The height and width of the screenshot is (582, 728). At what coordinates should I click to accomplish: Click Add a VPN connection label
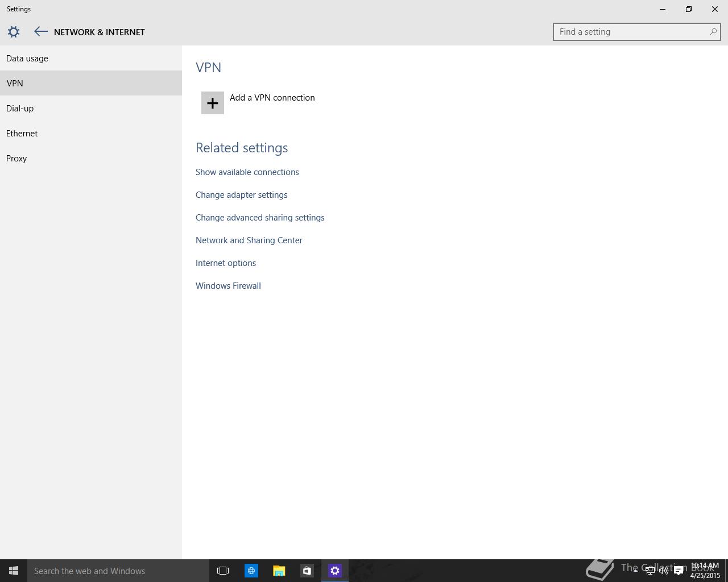tap(272, 98)
